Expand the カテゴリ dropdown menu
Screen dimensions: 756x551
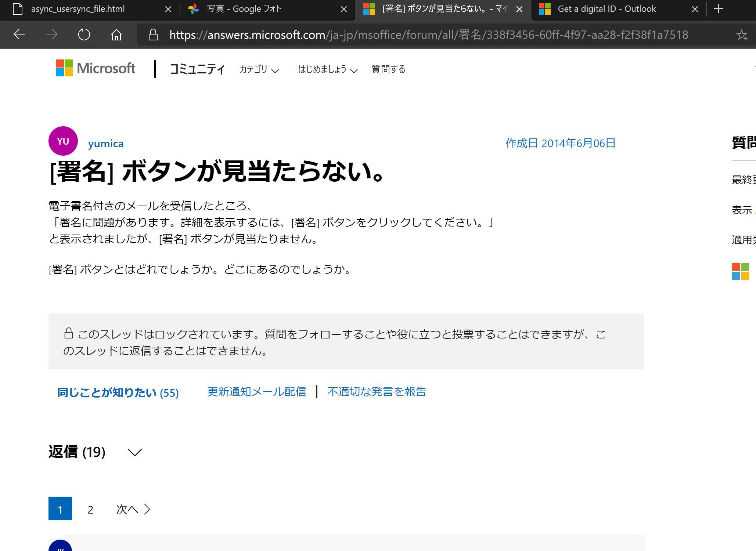(x=259, y=69)
